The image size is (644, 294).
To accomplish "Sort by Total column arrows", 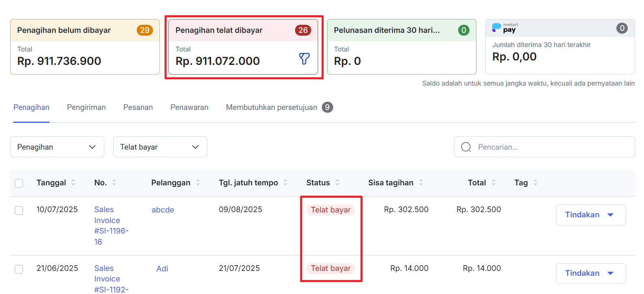I will tap(493, 182).
